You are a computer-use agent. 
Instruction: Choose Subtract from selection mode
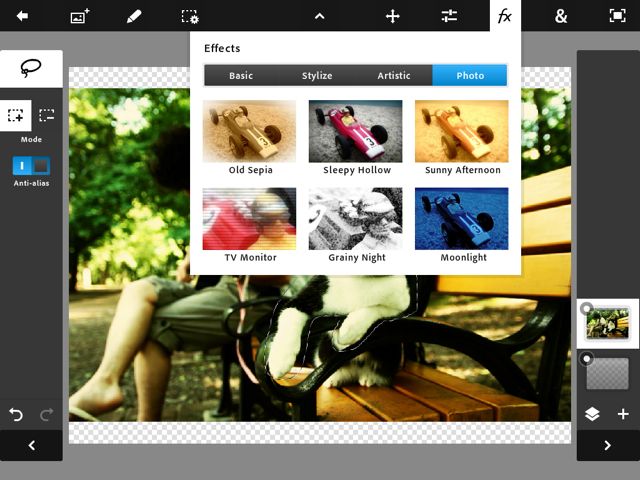click(47, 116)
